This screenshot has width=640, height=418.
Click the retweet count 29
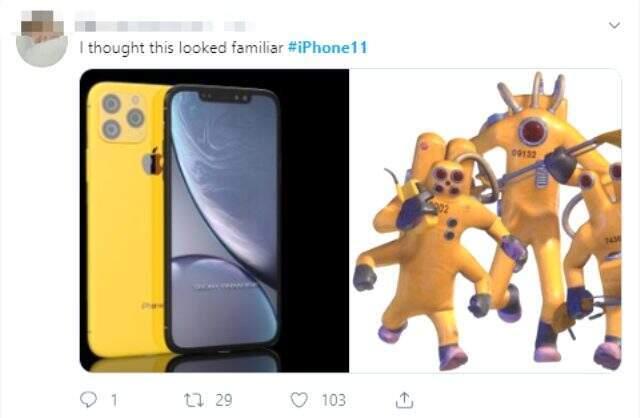coord(223,400)
